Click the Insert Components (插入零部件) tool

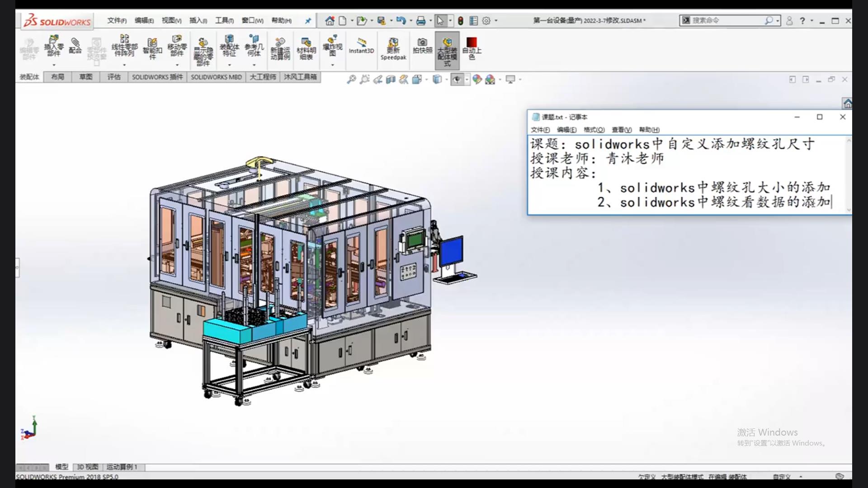(x=53, y=47)
